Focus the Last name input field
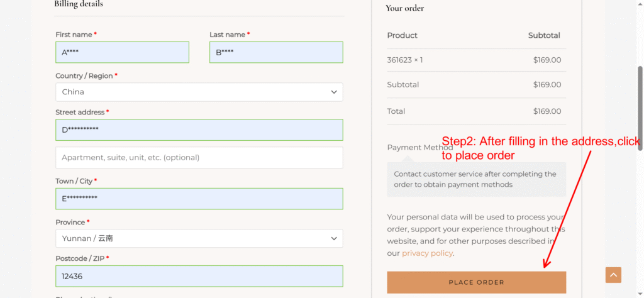Screen dimensions: 644x298 [276, 52]
